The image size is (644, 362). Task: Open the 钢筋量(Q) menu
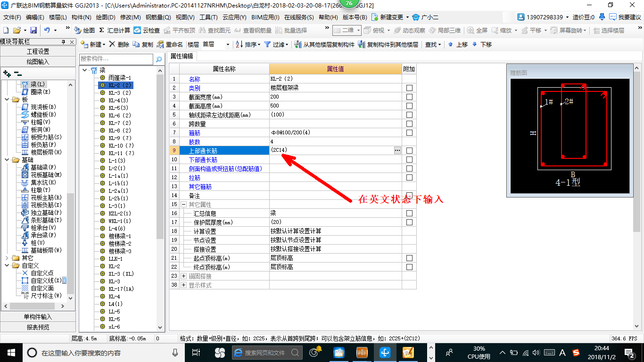[x=158, y=17]
